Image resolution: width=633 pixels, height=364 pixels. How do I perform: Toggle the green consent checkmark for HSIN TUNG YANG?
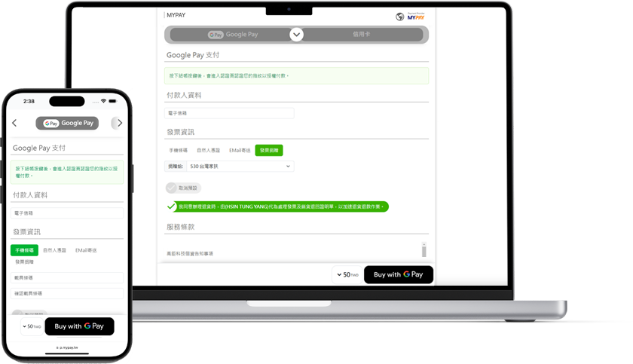click(172, 206)
